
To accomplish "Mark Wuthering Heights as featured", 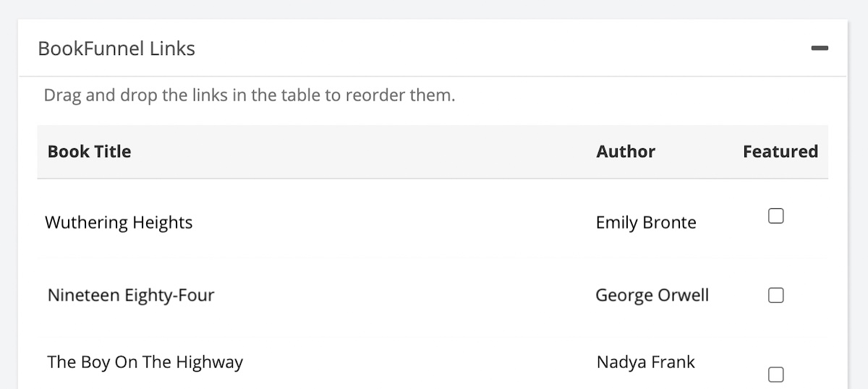I will [x=775, y=216].
